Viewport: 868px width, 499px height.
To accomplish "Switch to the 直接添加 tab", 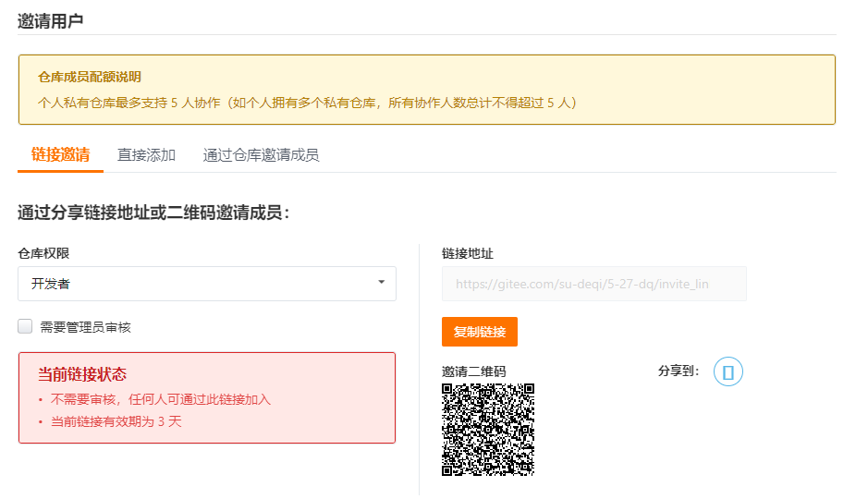I will (146, 155).
